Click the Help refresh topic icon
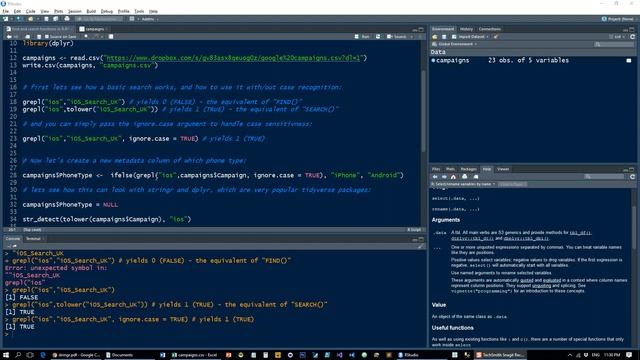 632,177
